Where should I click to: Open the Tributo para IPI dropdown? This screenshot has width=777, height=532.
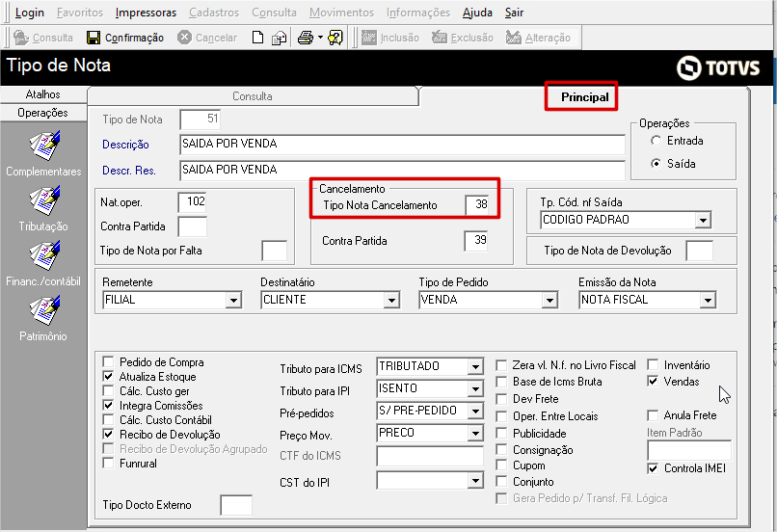pos(475,388)
